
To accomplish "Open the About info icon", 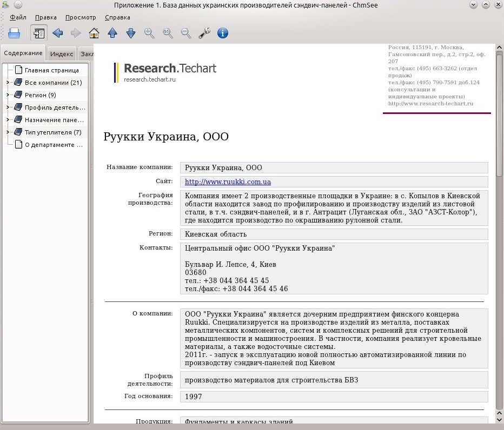I will click(x=223, y=33).
